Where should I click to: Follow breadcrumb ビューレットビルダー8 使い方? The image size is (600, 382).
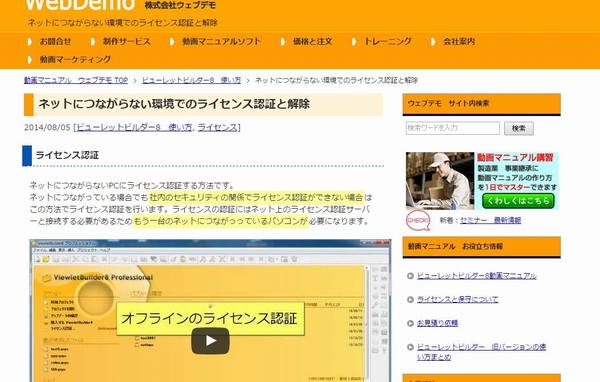(x=191, y=80)
